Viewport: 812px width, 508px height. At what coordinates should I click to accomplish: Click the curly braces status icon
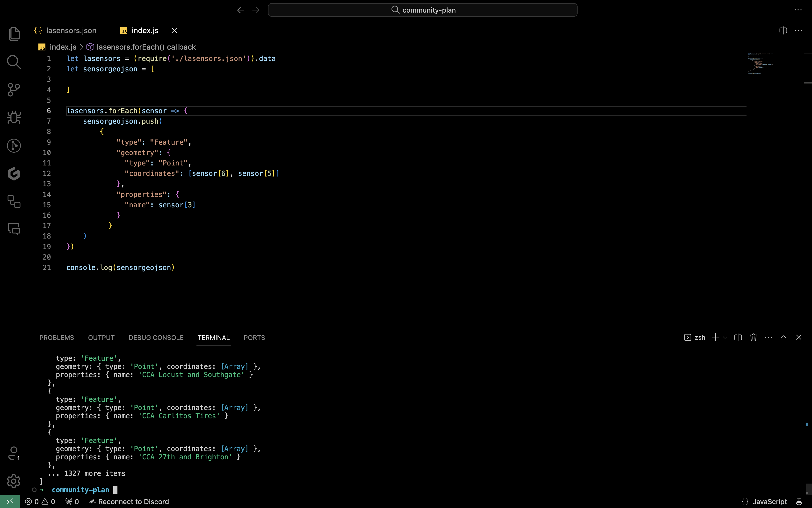pyautogui.click(x=745, y=502)
